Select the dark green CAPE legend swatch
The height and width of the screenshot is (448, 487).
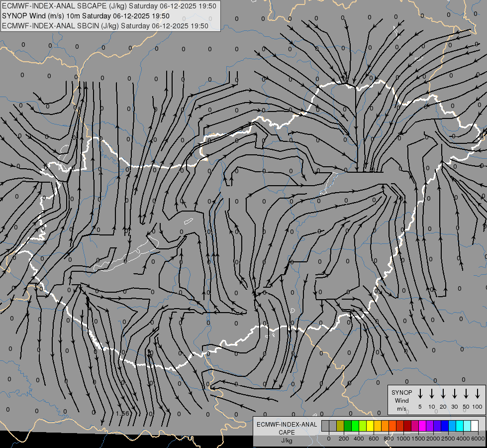pyautogui.click(x=348, y=426)
